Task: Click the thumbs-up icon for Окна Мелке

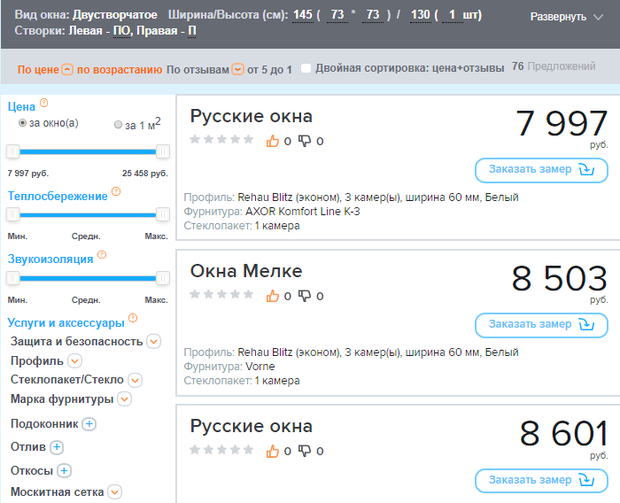Action: (272, 296)
